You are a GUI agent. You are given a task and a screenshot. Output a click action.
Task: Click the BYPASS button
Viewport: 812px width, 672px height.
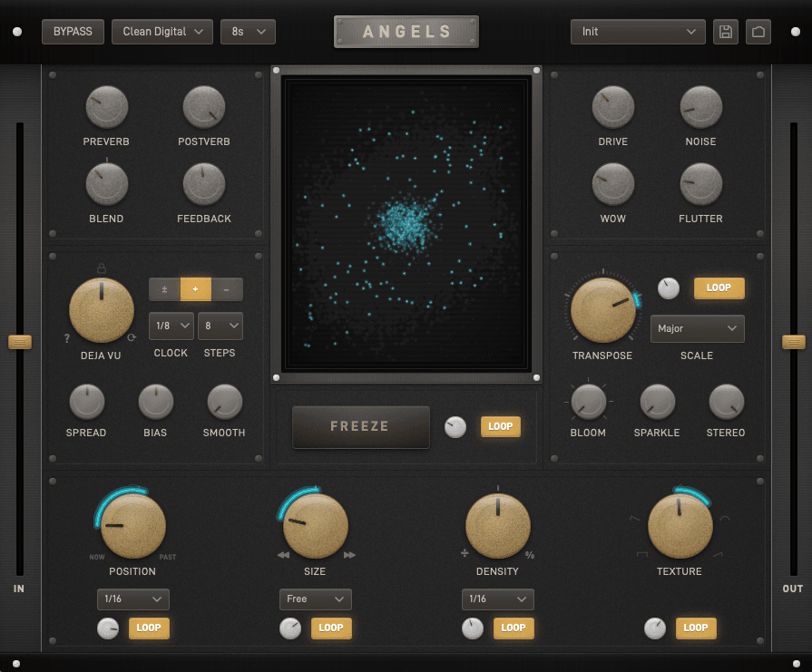point(73,32)
